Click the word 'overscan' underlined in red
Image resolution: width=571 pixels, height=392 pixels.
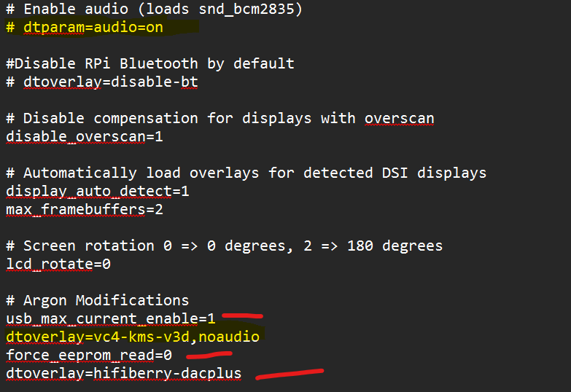pos(400,119)
